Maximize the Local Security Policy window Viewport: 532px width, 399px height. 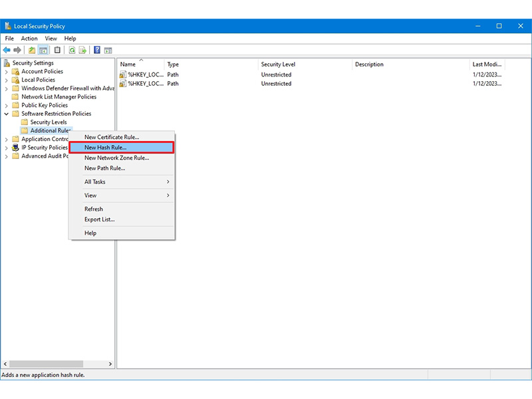(499, 26)
